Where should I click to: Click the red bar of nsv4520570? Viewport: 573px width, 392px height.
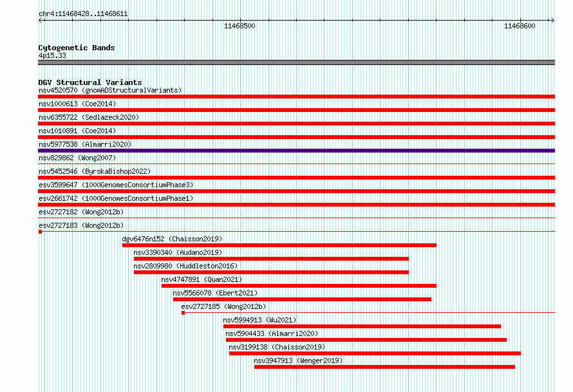tap(296, 97)
